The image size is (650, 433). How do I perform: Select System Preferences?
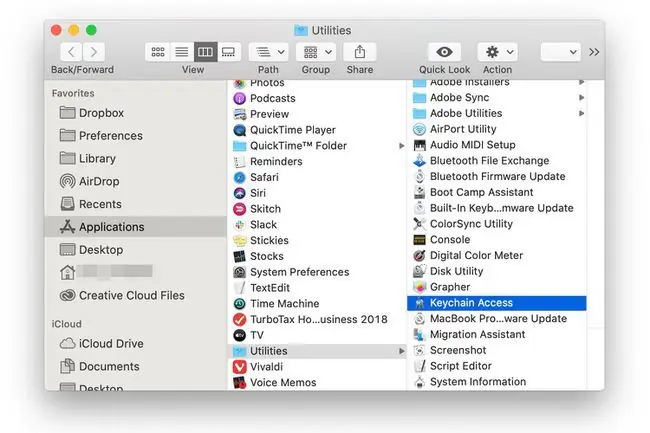317,272
